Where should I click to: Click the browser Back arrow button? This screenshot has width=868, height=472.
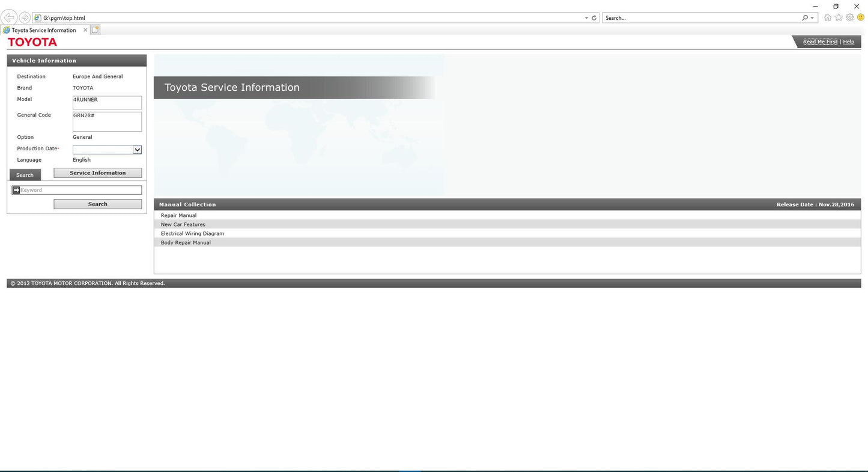coord(10,18)
